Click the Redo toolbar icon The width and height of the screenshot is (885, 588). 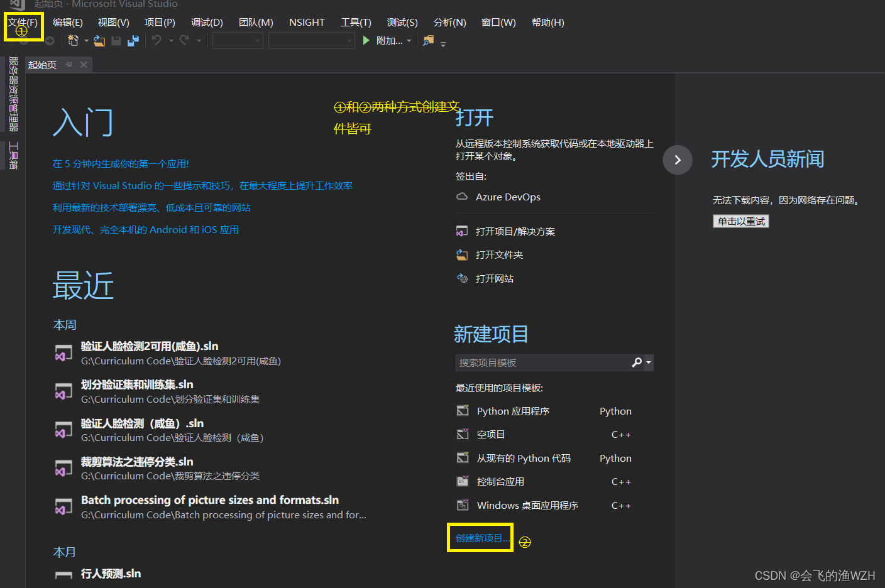tap(184, 41)
